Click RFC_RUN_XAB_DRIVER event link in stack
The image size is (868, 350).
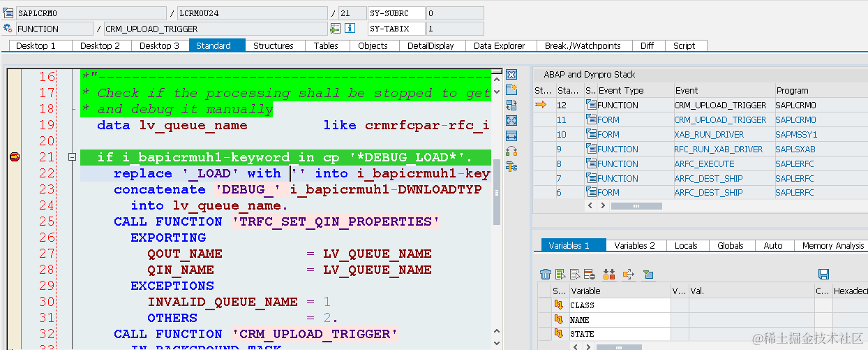pyautogui.click(x=719, y=149)
